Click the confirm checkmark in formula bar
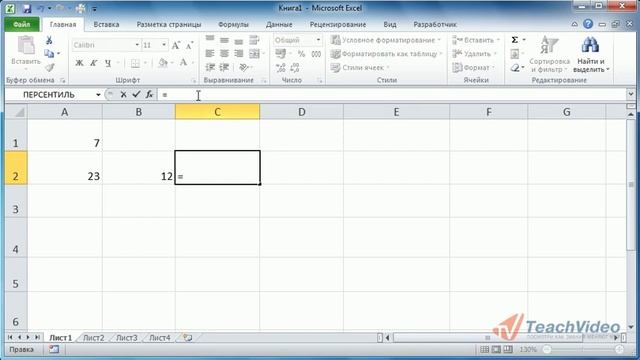 pyautogui.click(x=136, y=95)
